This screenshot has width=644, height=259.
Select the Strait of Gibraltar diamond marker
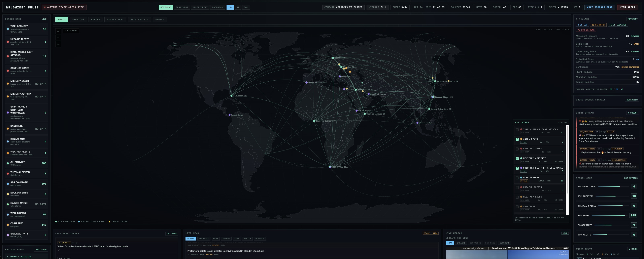[x=306, y=82]
